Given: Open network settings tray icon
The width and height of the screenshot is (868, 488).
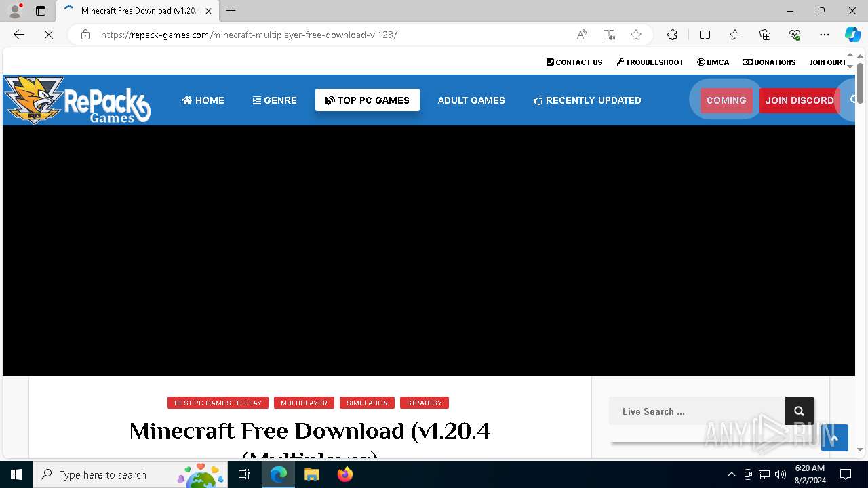Looking at the screenshot, I should 764,474.
